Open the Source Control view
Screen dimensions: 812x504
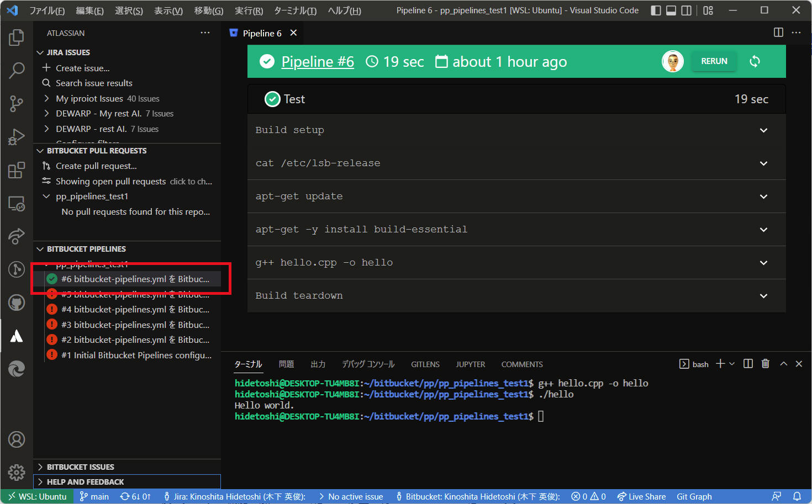coord(16,104)
